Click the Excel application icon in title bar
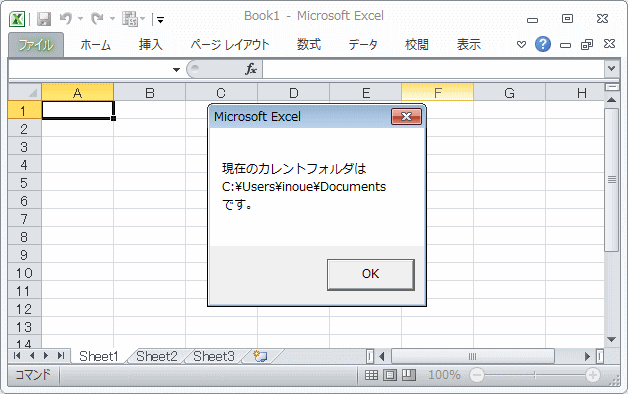 tap(17, 19)
